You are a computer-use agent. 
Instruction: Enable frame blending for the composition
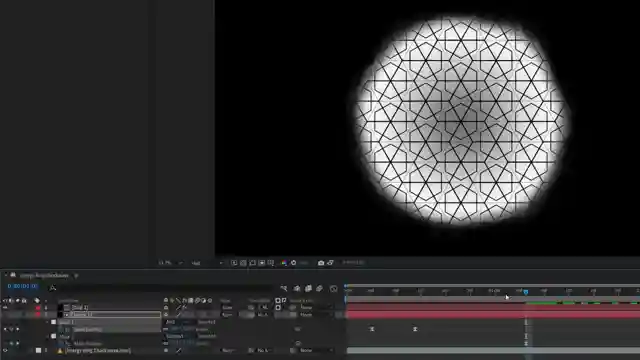309,289
